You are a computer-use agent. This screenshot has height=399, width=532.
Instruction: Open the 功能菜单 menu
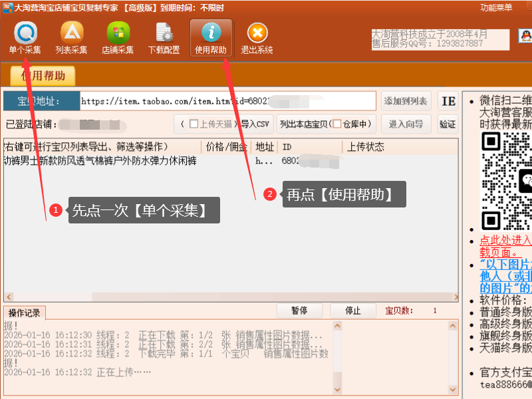pyautogui.click(x=496, y=7)
